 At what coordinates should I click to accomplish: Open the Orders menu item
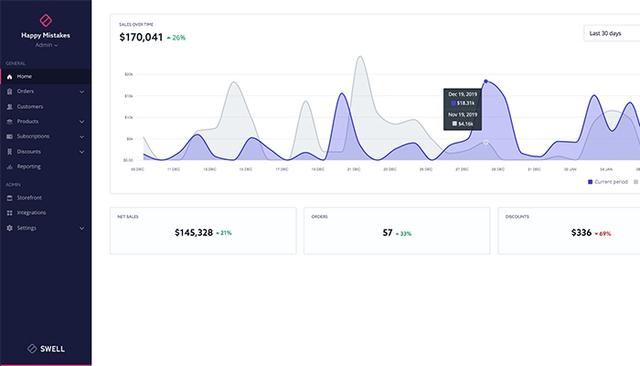[x=46, y=91]
